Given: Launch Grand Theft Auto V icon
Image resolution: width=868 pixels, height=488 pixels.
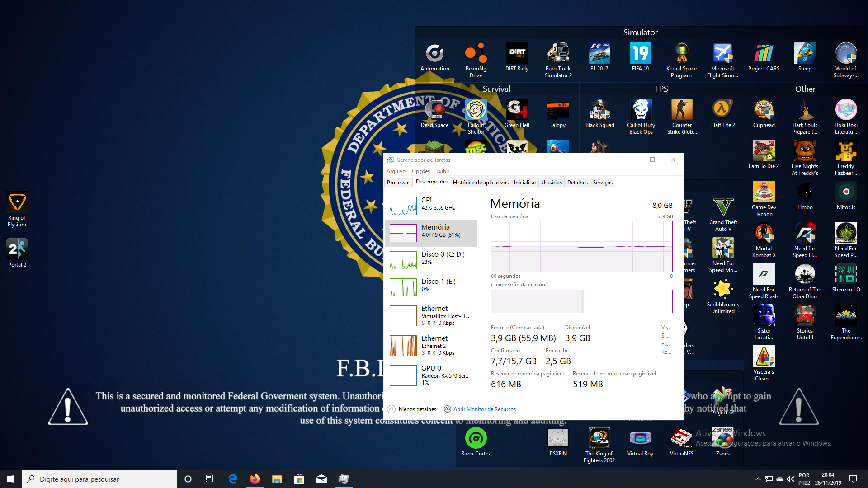Looking at the screenshot, I should pos(723,214).
